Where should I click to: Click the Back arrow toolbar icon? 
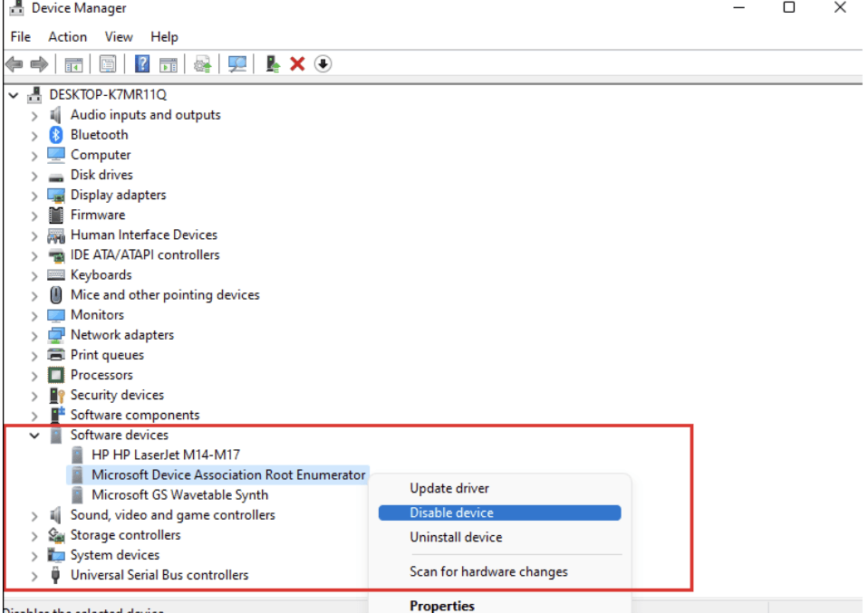(x=14, y=64)
